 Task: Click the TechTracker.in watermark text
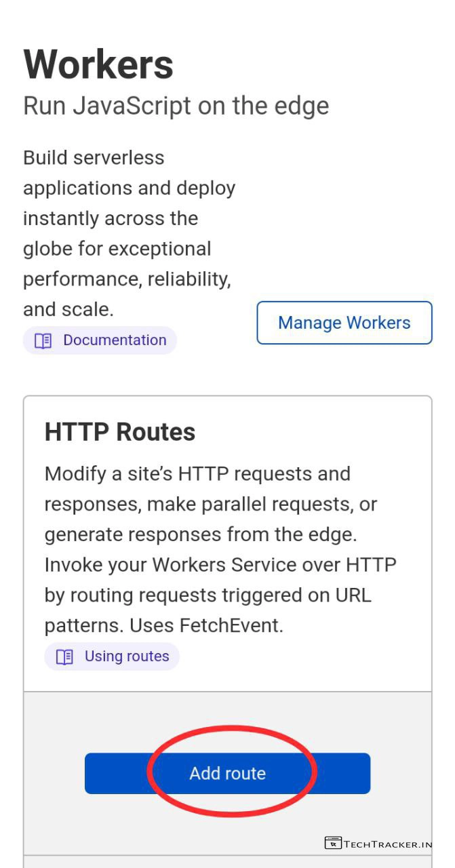coord(388,844)
